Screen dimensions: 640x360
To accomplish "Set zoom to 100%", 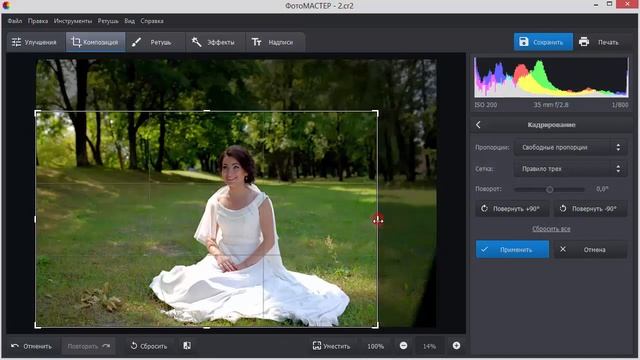I will click(x=376, y=346).
